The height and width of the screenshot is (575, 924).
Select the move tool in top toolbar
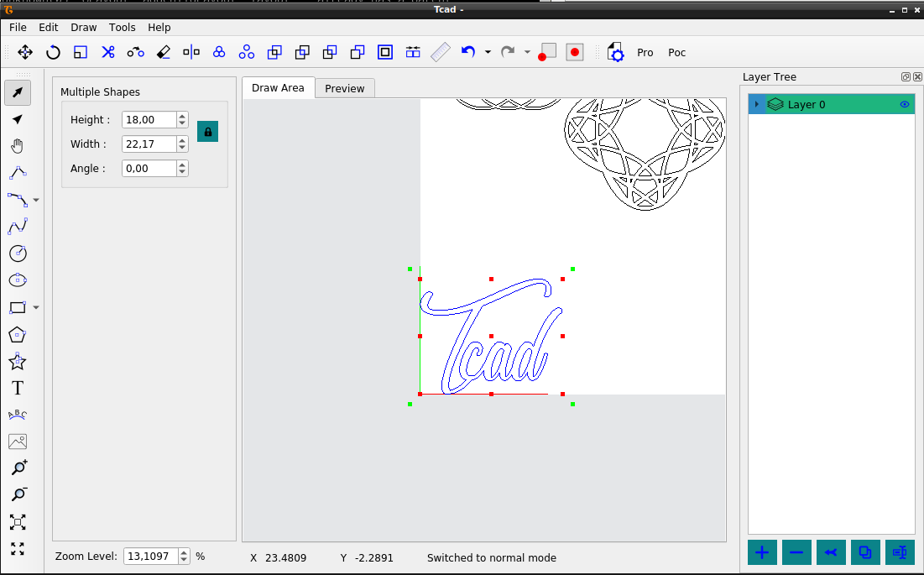click(24, 52)
